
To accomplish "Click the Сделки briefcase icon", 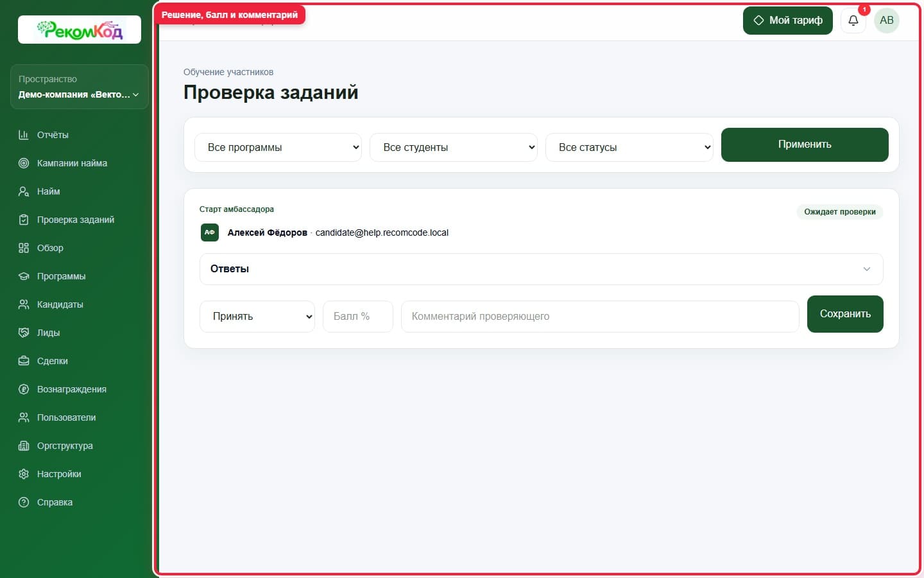I will (24, 361).
